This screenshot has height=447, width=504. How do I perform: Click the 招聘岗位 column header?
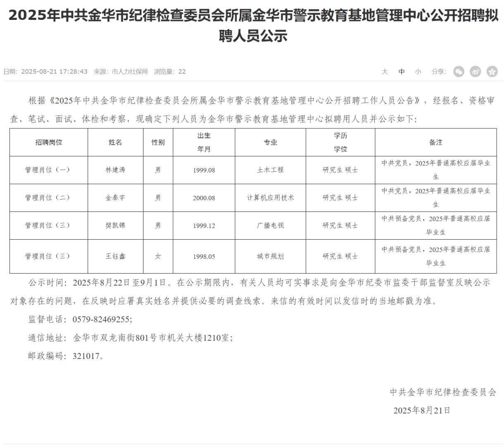(49, 142)
